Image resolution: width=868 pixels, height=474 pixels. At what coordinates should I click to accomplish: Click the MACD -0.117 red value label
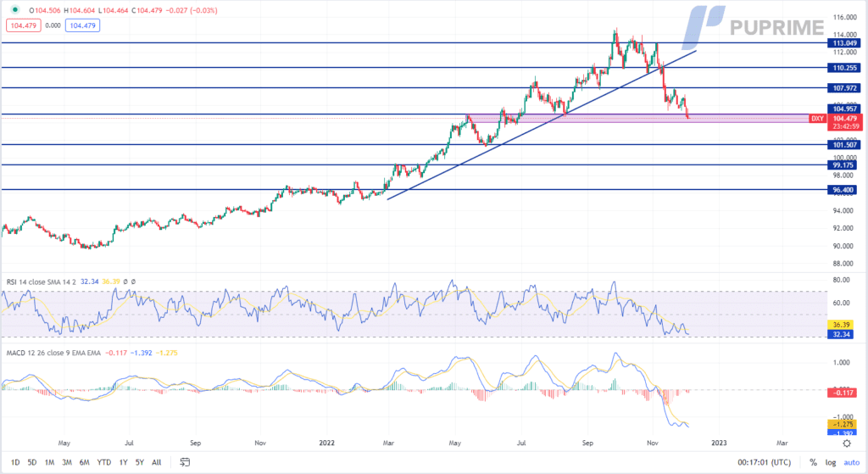click(x=843, y=393)
